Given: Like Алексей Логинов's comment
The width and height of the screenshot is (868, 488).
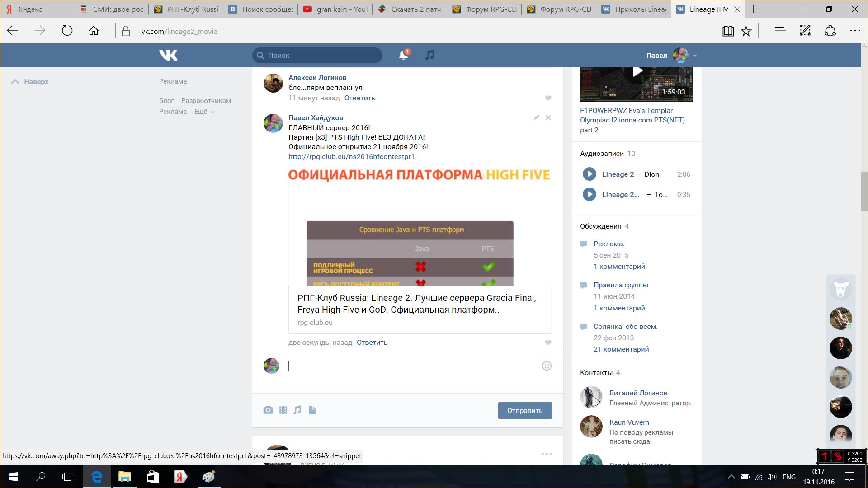Looking at the screenshot, I should [x=548, y=98].
